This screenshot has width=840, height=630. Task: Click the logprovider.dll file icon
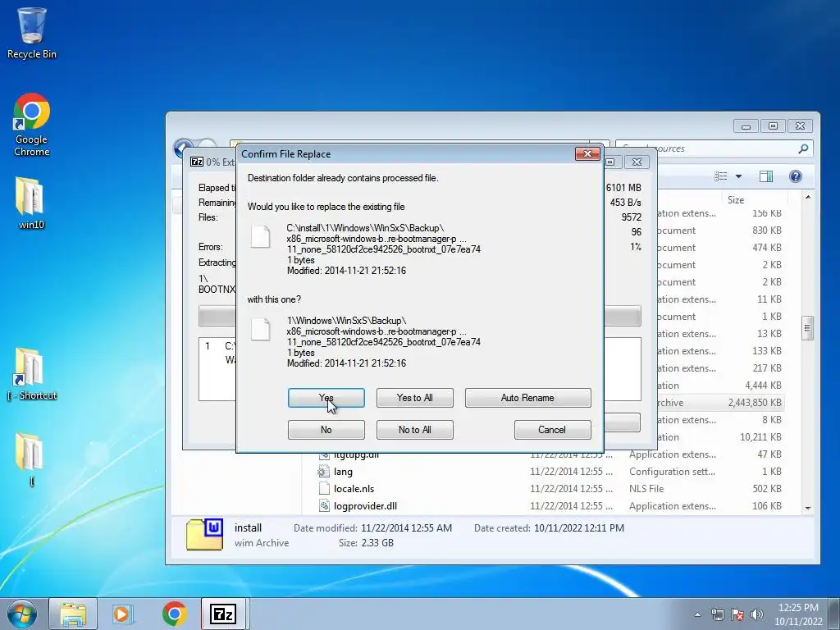[323, 505]
